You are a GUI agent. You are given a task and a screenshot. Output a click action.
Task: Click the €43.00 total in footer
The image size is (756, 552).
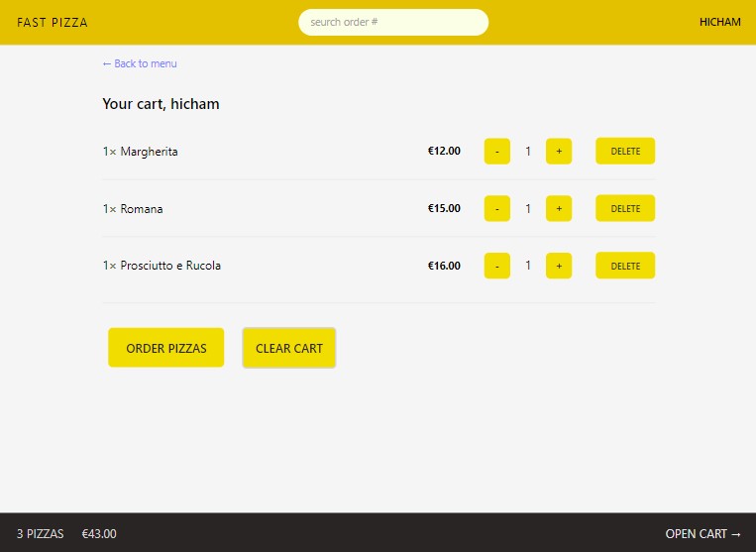[99, 534]
